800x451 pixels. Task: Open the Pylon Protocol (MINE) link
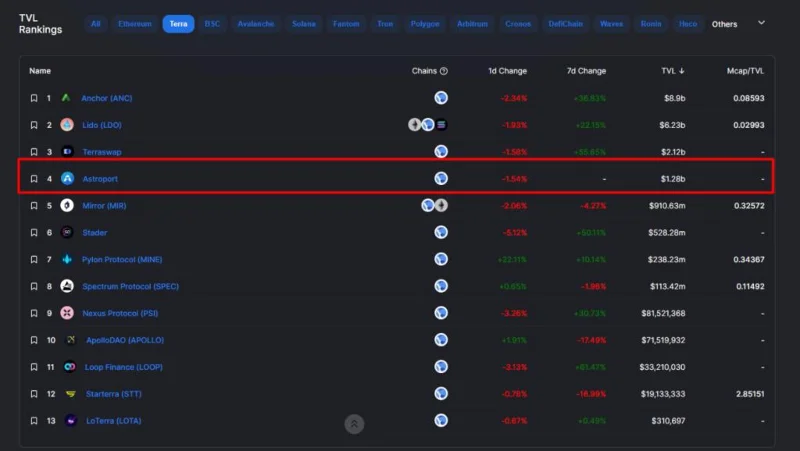pyautogui.click(x=122, y=260)
